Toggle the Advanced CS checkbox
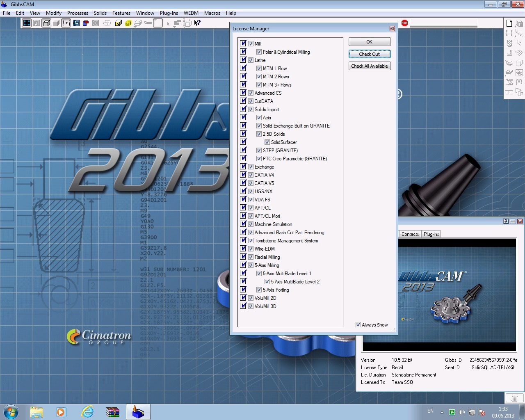This screenshot has width=525, height=420. pos(251,93)
